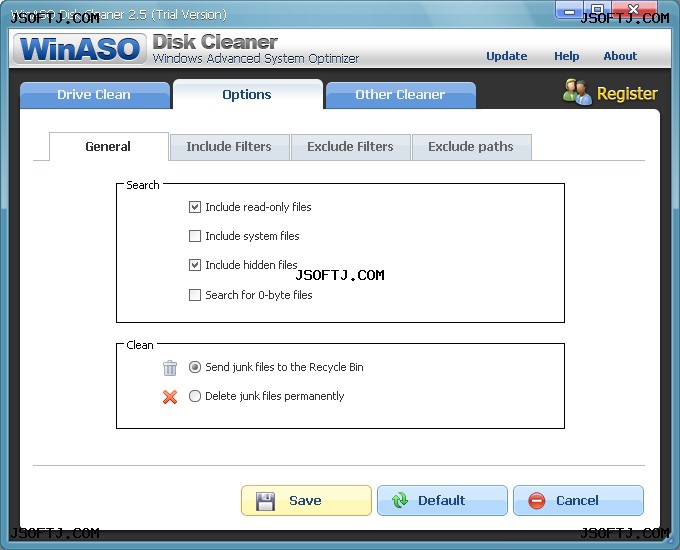This screenshot has height=550, width=680.
Task: Open the Help link
Action: tap(566, 56)
